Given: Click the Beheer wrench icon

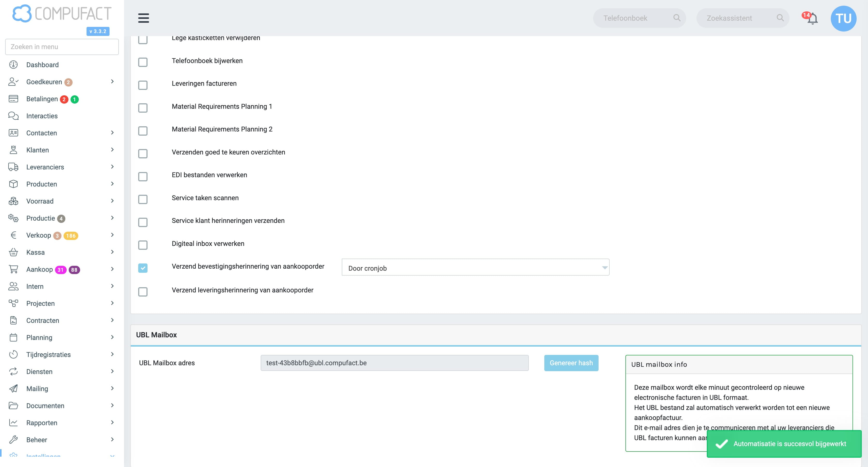Looking at the screenshot, I should pyautogui.click(x=13, y=440).
